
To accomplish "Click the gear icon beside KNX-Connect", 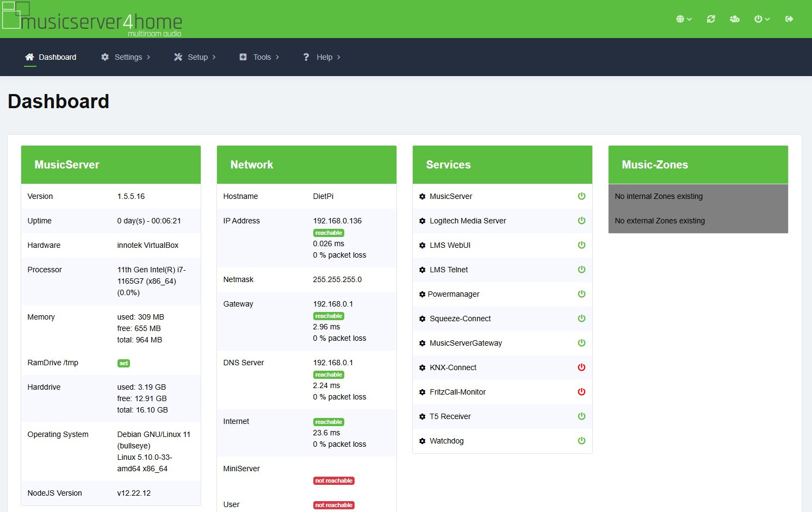I will [422, 368].
